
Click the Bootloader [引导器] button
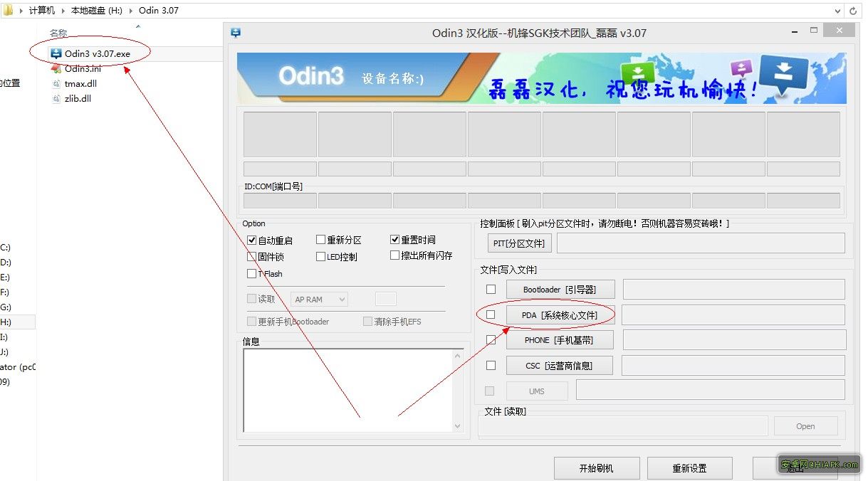559,290
